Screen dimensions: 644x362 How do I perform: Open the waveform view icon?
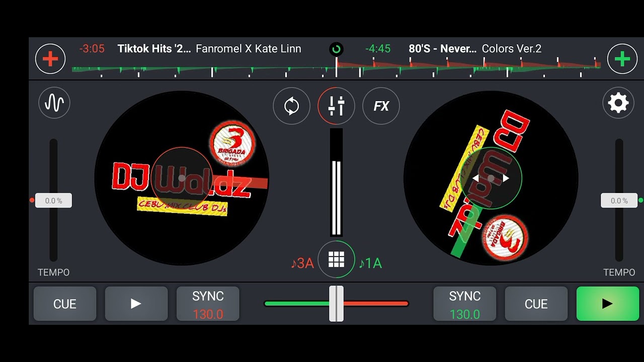[x=54, y=103]
